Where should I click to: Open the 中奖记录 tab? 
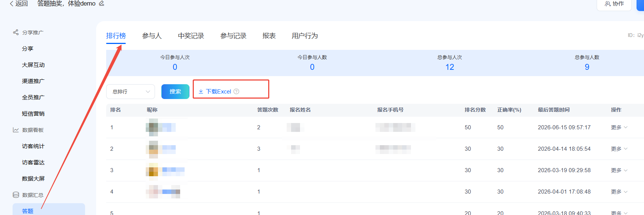point(191,36)
